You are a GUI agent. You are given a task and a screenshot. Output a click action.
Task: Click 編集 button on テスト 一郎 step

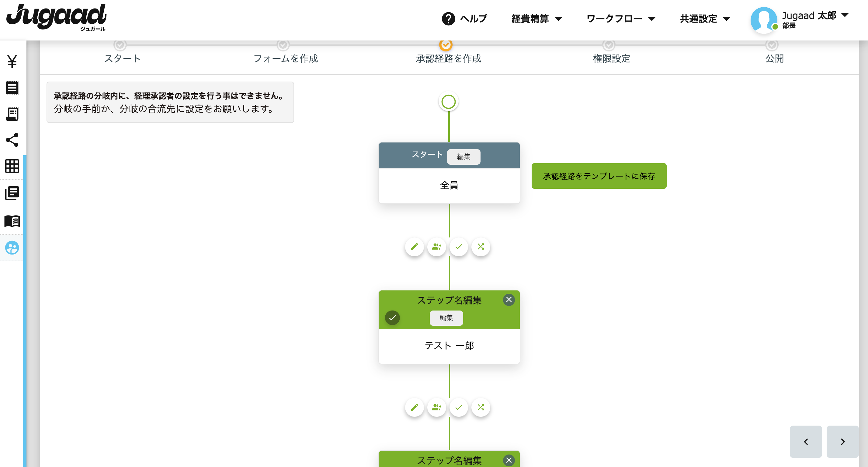(446, 318)
